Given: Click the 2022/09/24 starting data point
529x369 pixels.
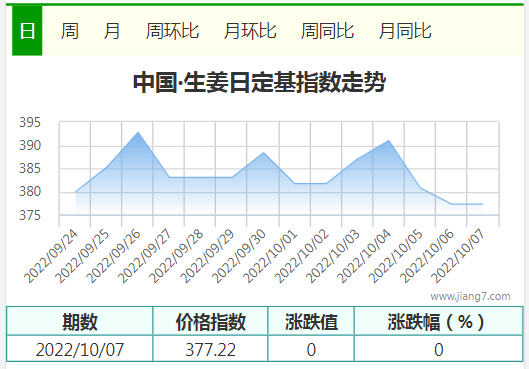Looking at the screenshot, I should 75,192.
